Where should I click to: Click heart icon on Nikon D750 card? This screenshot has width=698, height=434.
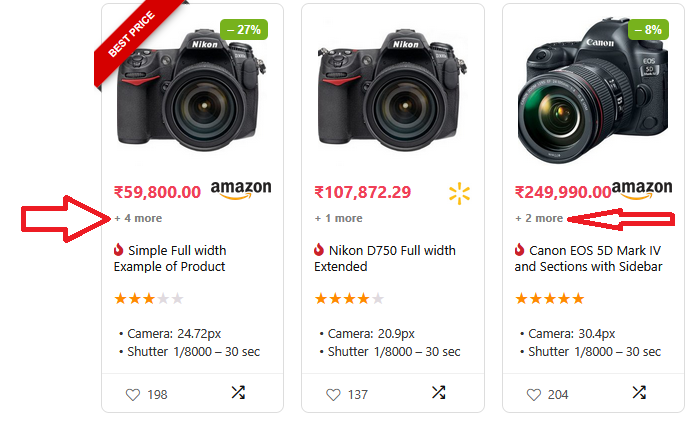click(333, 395)
